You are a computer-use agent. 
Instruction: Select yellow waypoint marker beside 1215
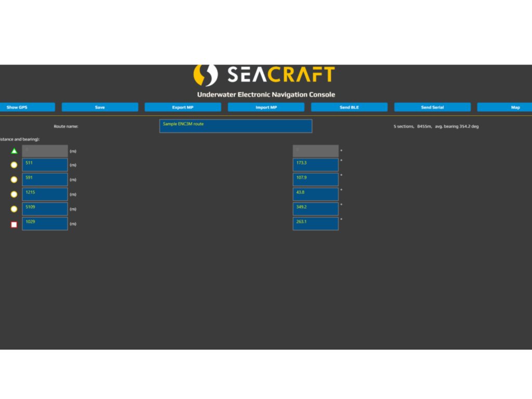pos(14,194)
